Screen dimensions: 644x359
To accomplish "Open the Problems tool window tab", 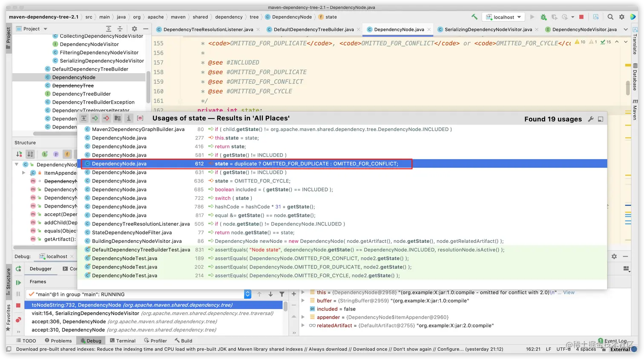I will 58,341.
